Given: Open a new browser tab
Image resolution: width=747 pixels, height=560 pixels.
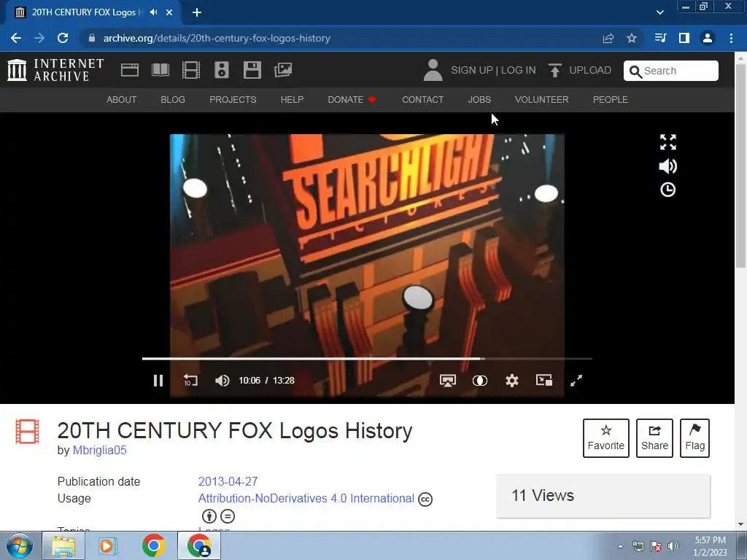Looking at the screenshot, I should click(197, 12).
